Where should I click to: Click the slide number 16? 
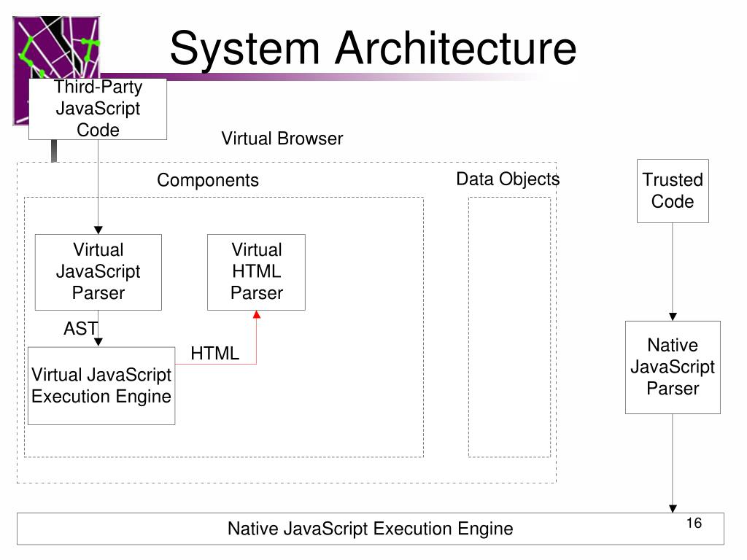[x=694, y=523]
